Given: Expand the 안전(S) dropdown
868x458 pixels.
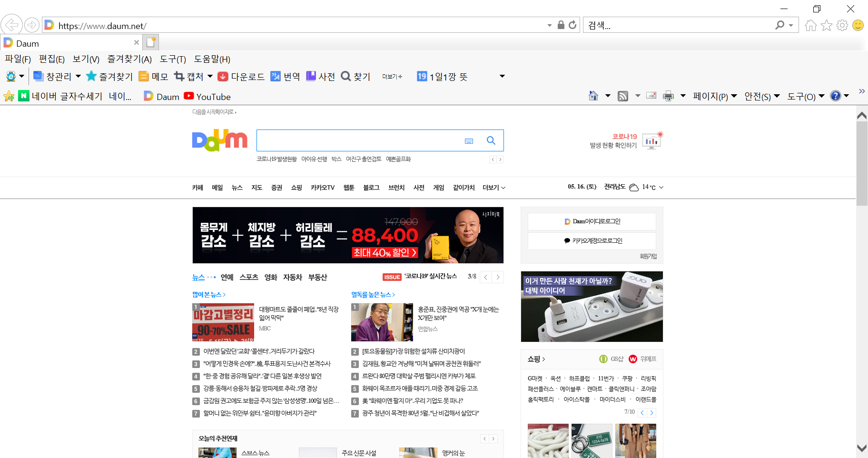Looking at the screenshot, I should (x=762, y=96).
